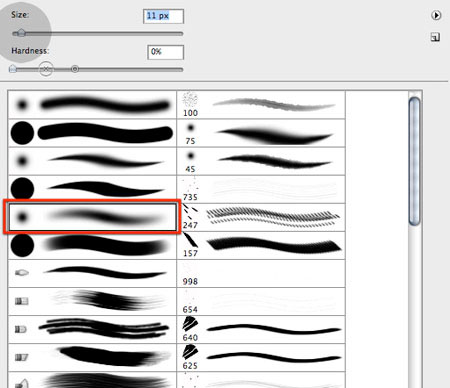Select the bristle brush with multi-line stroke
The image size is (450, 388).
(x=92, y=329)
